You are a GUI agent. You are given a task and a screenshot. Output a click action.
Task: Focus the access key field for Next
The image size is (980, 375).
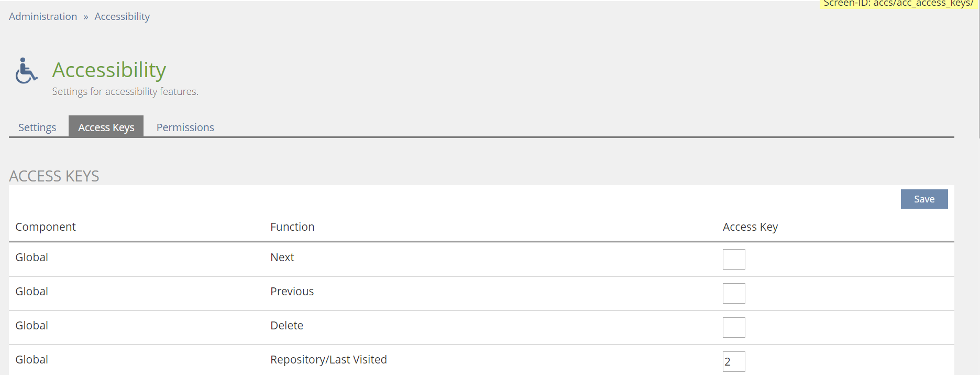point(733,259)
